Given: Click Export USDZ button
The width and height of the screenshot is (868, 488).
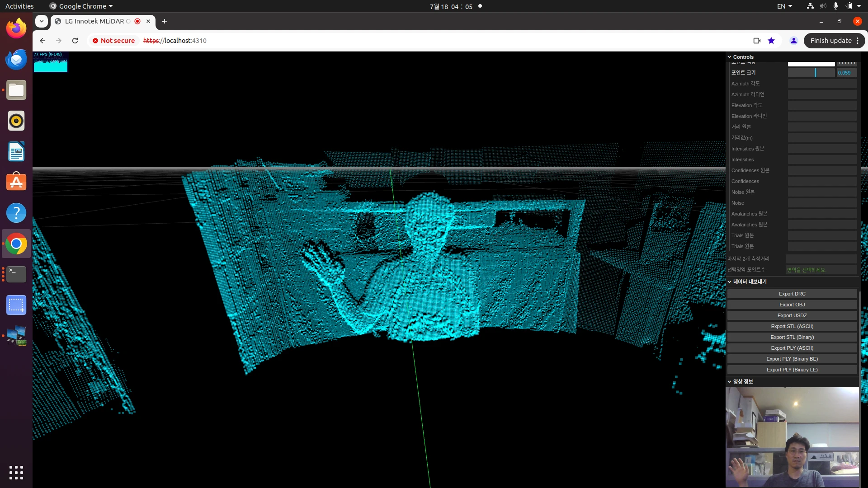Looking at the screenshot, I should tap(792, 315).
